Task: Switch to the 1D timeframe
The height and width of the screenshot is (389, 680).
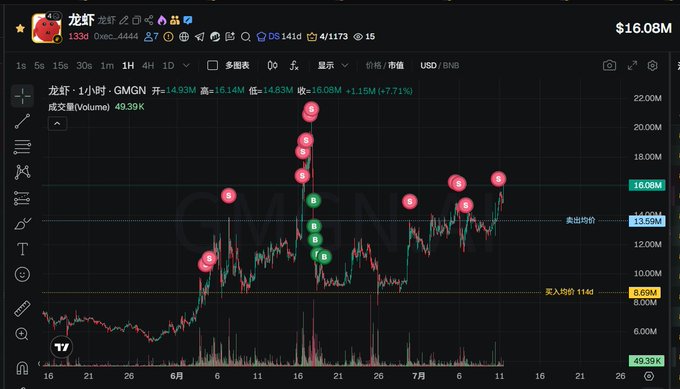Action: pos(168,65)
